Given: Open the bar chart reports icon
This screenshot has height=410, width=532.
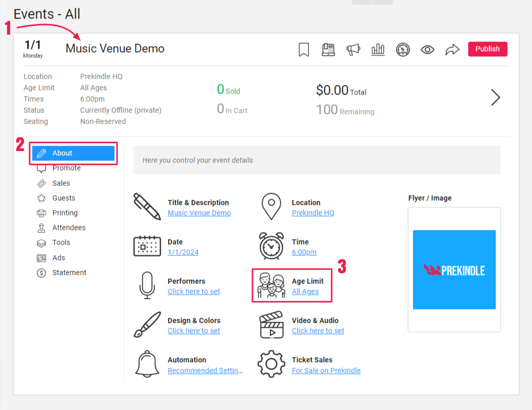Looking at the screenshot, I should coord(378,50).
